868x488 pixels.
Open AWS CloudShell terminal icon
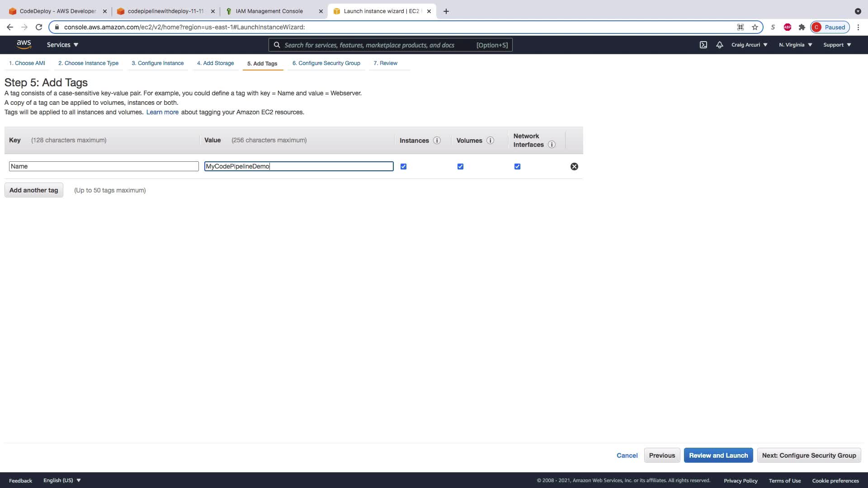703,45
